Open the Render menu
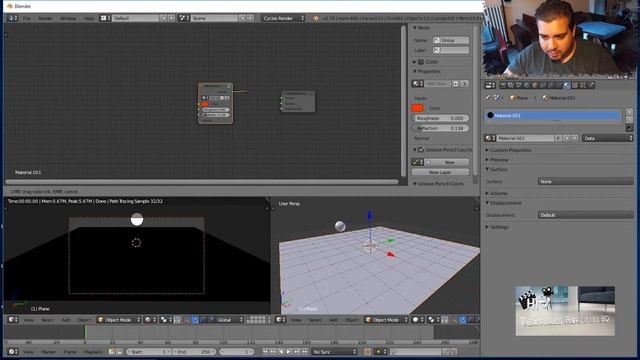The height and width of the screenshot is (360, 640). (45, 18)
